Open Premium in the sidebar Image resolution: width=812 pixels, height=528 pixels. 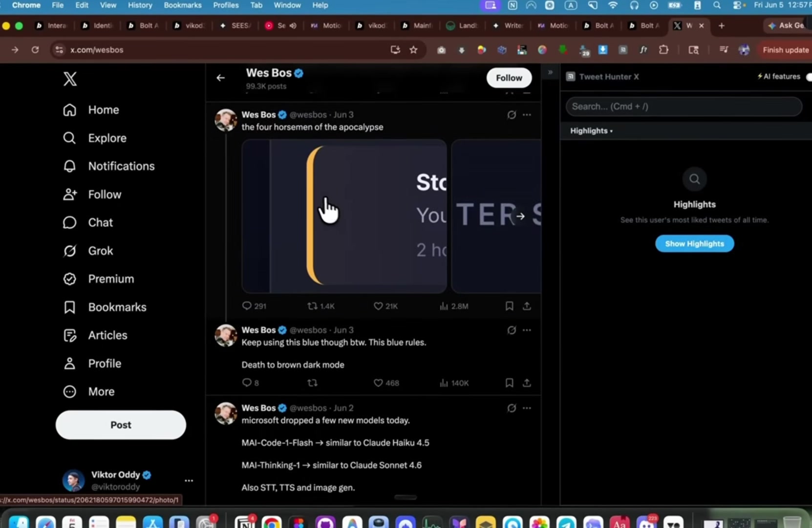pos(99,279)
